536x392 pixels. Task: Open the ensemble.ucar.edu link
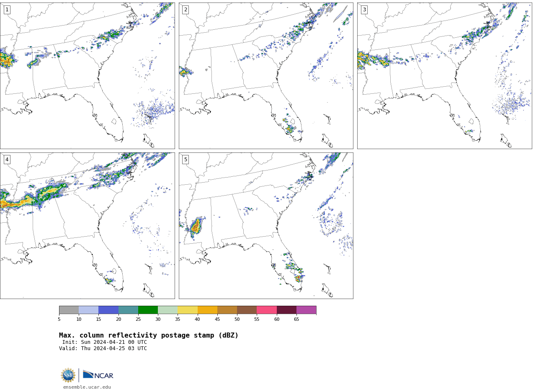coord(87,387)
